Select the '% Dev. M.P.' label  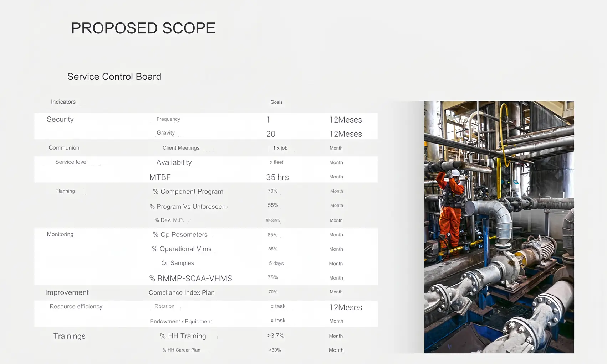pyautogui.click(x=169, y=220)
